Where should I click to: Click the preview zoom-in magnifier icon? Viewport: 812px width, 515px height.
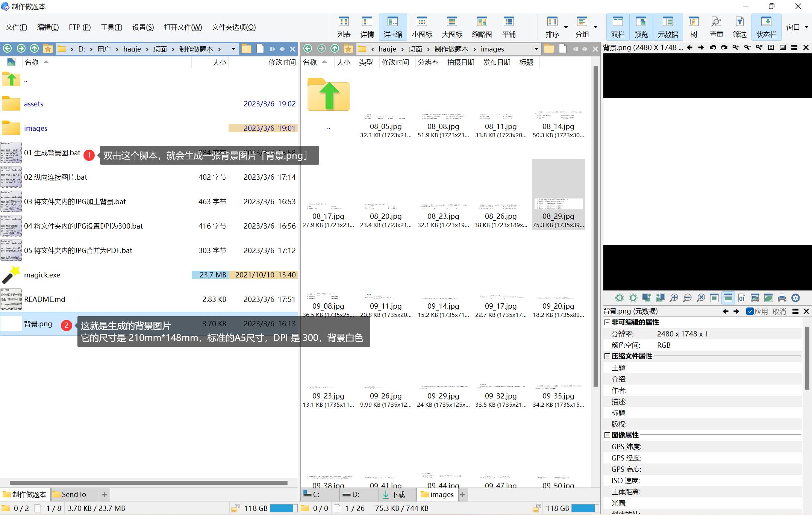[674, 298]
